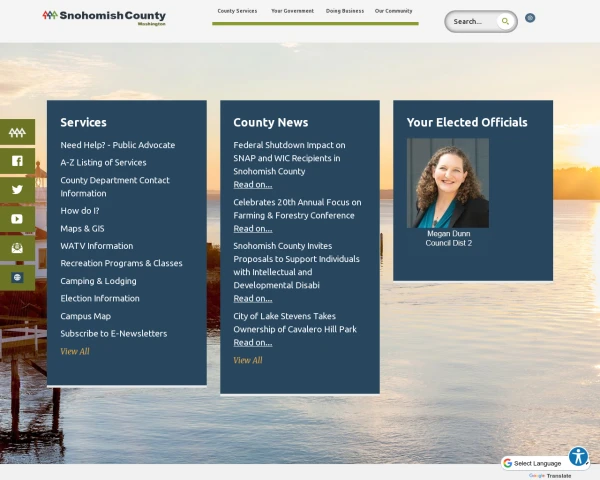Image resolution: width=600 pixels, height=480 pixels.
Task: Click Megan Dunn's photo
Action: 448,183
